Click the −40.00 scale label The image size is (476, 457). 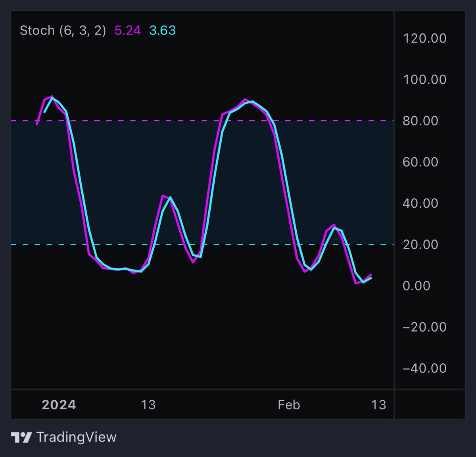coord(424,368)
